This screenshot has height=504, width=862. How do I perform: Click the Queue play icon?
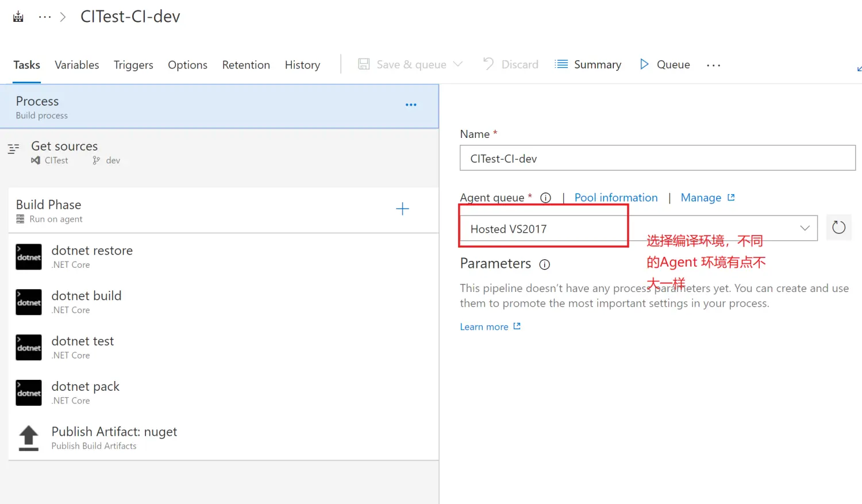[644, 64]
